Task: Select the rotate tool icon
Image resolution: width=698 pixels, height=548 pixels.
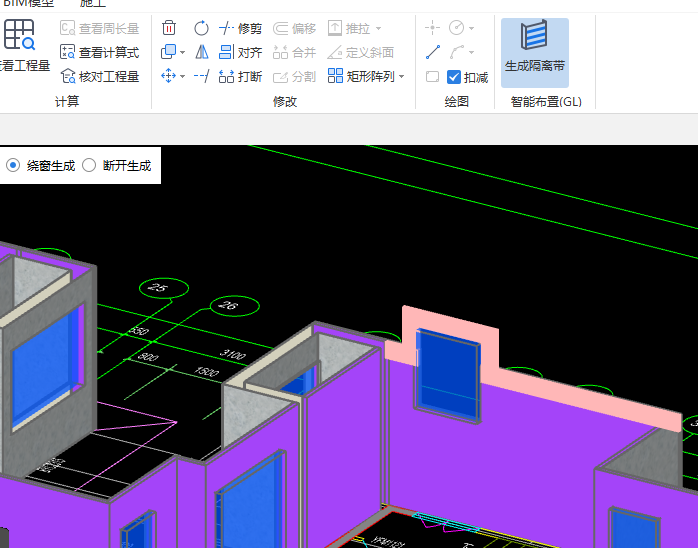Action: [201, 28]
